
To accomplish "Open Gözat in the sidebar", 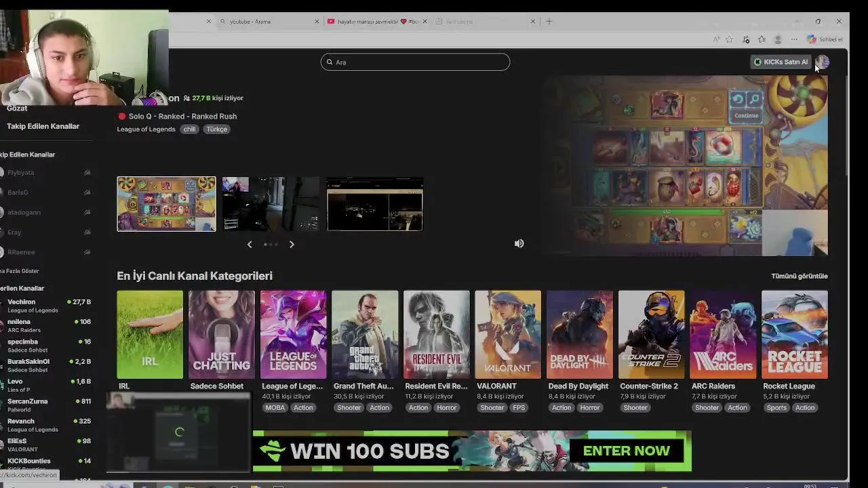I will [x=17, y=108].
